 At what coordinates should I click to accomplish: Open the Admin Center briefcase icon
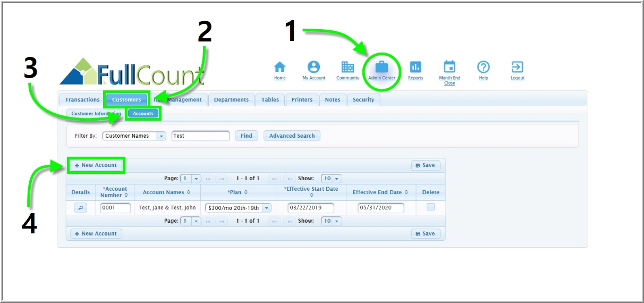382,67
